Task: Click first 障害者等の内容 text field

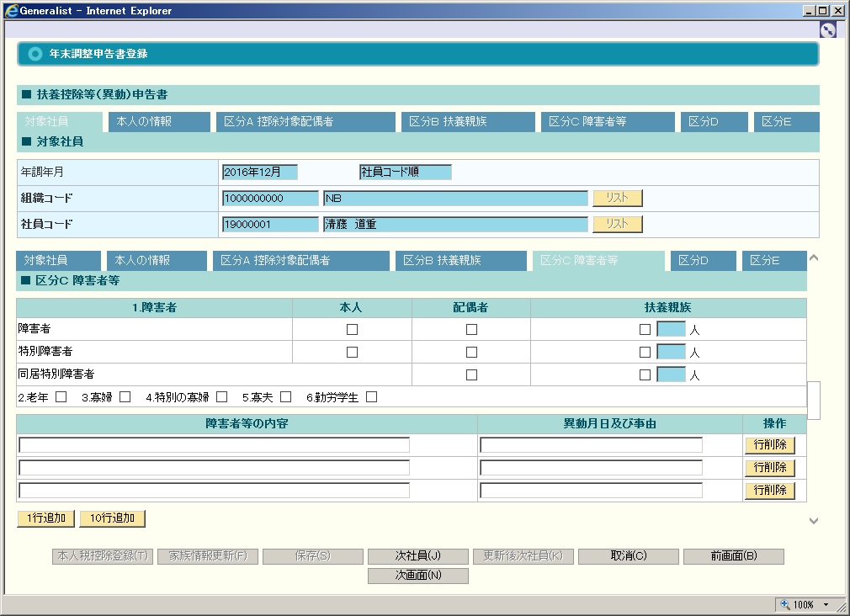Action: point(214,445)
